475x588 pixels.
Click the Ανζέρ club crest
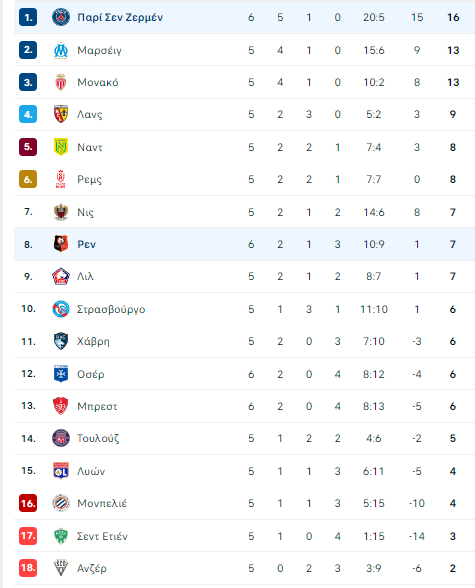tap(61, 568)
